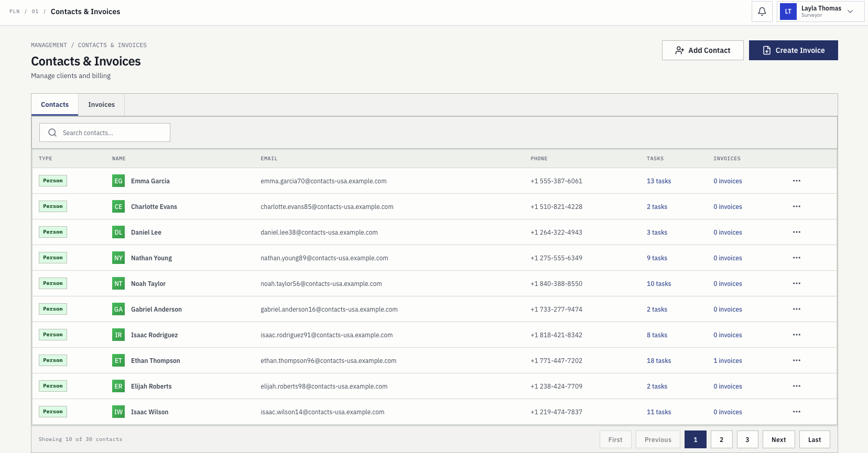Open row actions for Ethan Thompson

[797, 360]
